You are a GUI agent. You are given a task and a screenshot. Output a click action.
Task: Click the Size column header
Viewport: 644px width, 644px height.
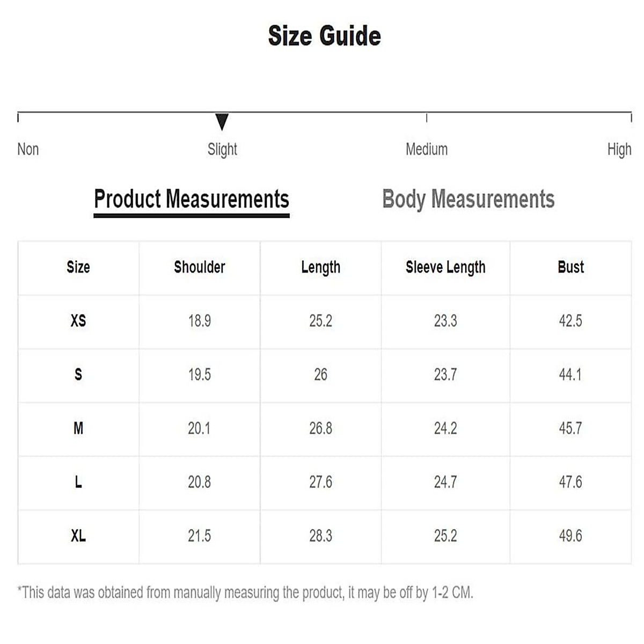[78, 267]
